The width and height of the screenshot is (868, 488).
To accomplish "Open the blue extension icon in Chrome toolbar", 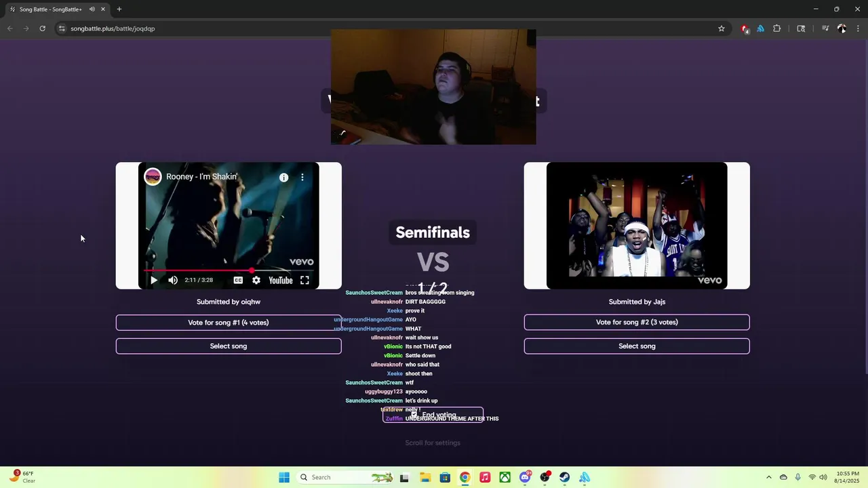I will coord(760,28).
